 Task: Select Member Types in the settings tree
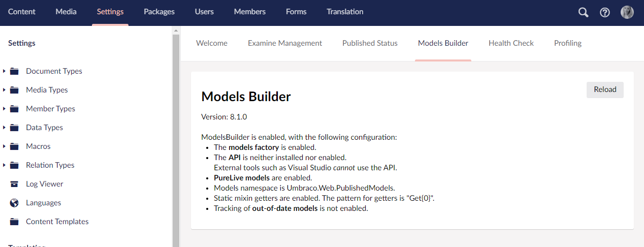click(50, 109)
